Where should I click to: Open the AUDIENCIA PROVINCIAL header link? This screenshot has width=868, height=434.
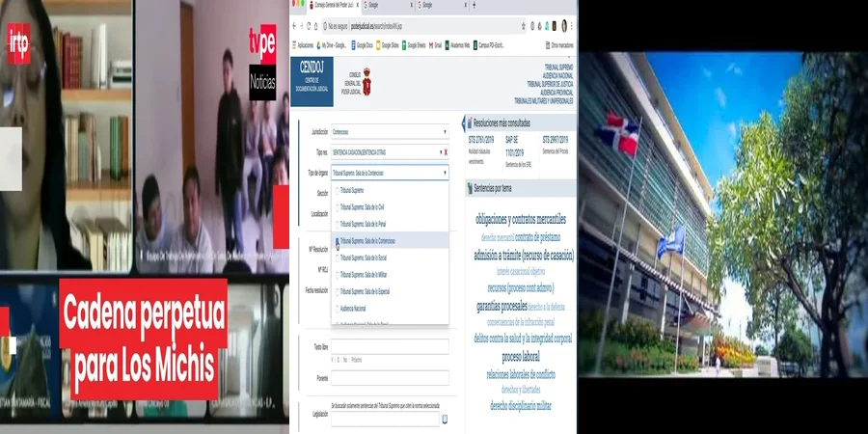point(556,93)
